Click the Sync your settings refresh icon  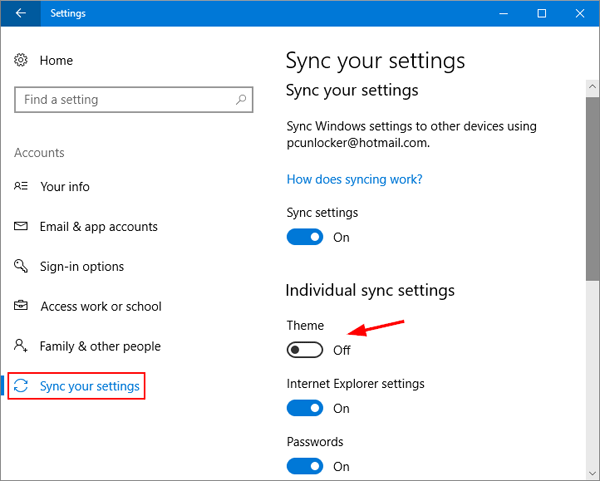click(22, 386)
